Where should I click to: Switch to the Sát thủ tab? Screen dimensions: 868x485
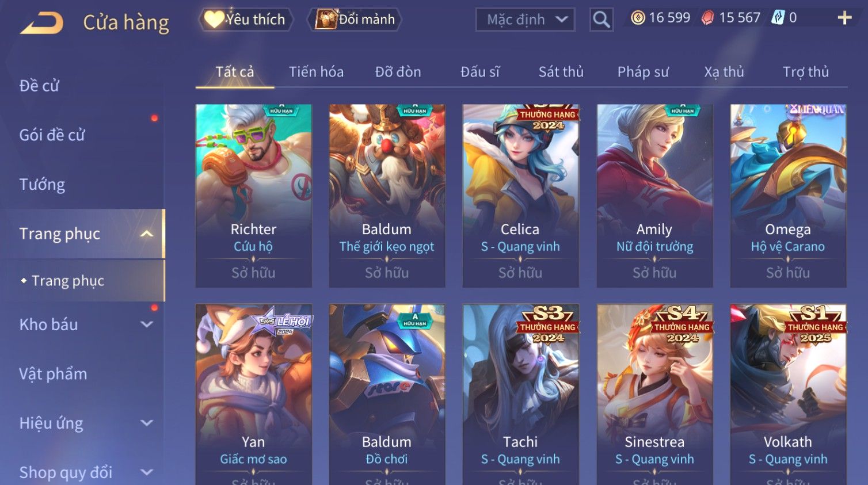561,72
